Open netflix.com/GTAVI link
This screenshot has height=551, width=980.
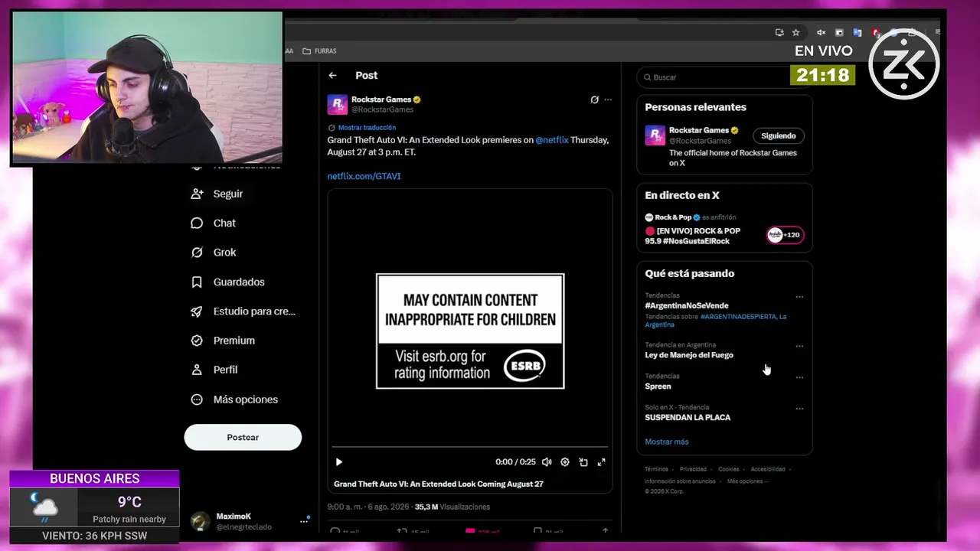coord(364,176)
